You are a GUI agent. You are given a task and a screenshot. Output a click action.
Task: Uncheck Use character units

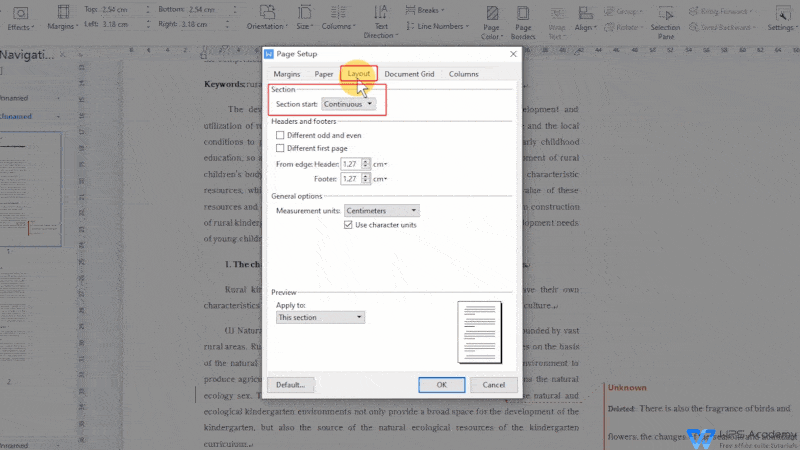348,224
